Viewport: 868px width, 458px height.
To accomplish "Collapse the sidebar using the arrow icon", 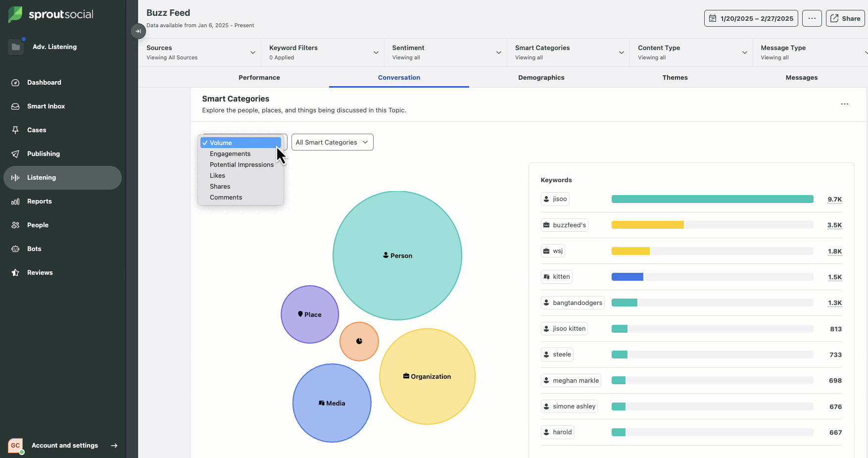I will point(138,31).
